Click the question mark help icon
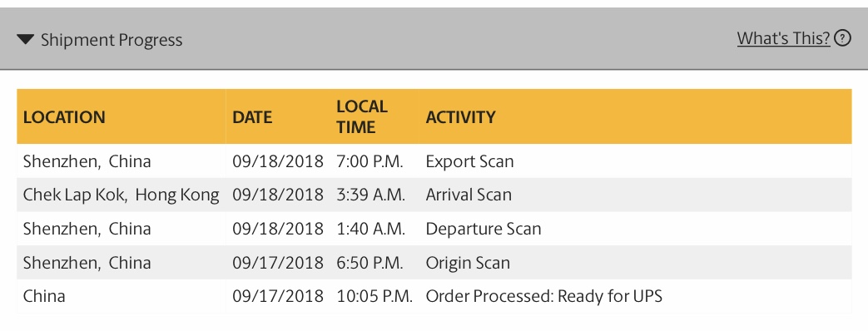 (842, 38)
